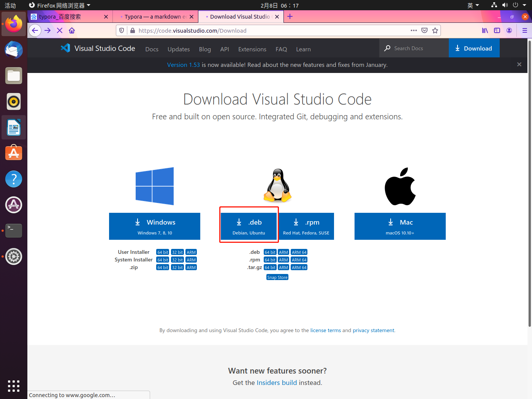Open the Insiders build link
The image size is (532, 399).
coord(277,383)
